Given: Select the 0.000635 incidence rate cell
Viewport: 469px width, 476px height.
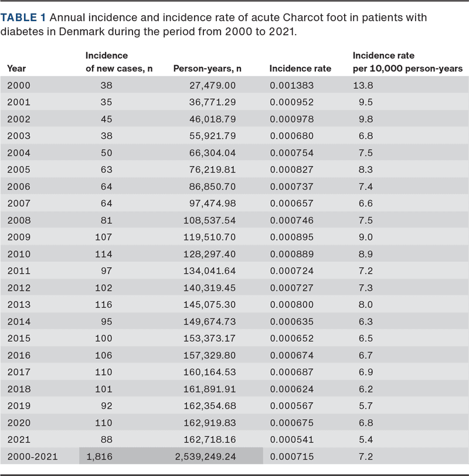Looking at the screenshot, I should point(291,322).
